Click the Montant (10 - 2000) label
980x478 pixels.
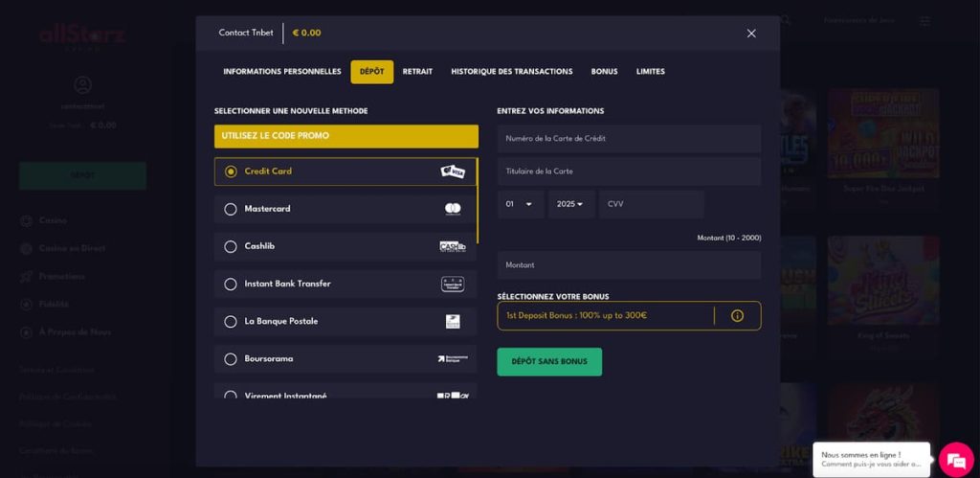pos(728,239)
